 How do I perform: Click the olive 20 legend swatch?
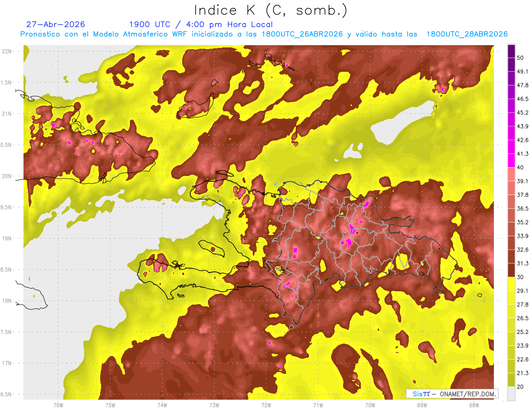pos(511,380)
